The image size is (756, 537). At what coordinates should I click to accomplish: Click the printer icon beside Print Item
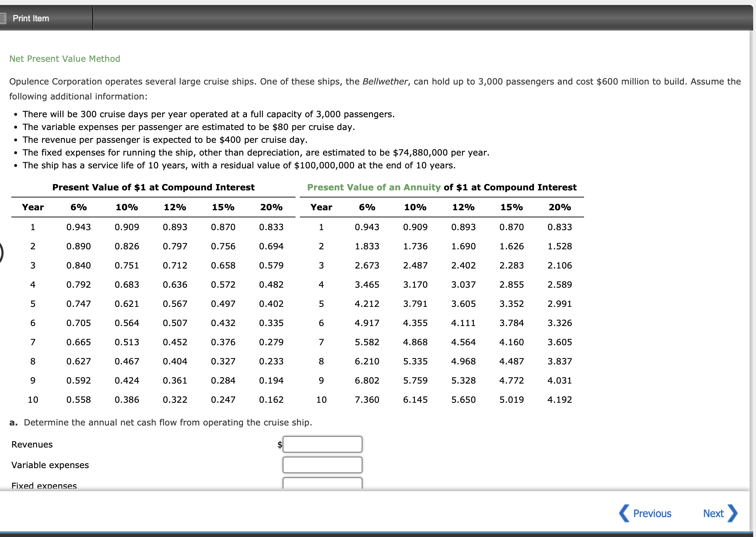[x=4, y=18]
